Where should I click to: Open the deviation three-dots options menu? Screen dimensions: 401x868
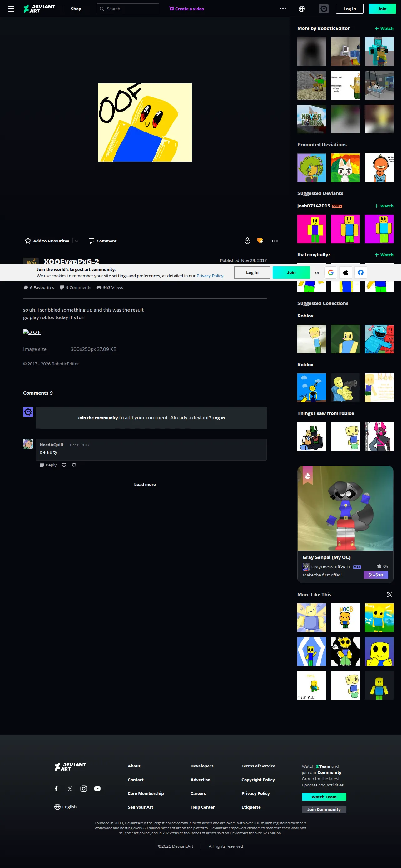click(275, 241)
